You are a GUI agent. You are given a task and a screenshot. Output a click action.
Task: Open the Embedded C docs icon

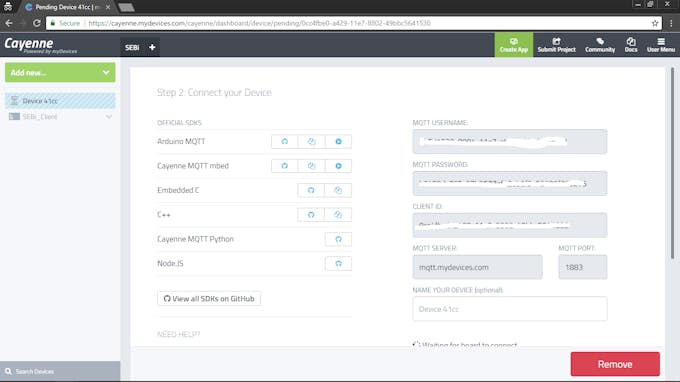tap(338, 190)
